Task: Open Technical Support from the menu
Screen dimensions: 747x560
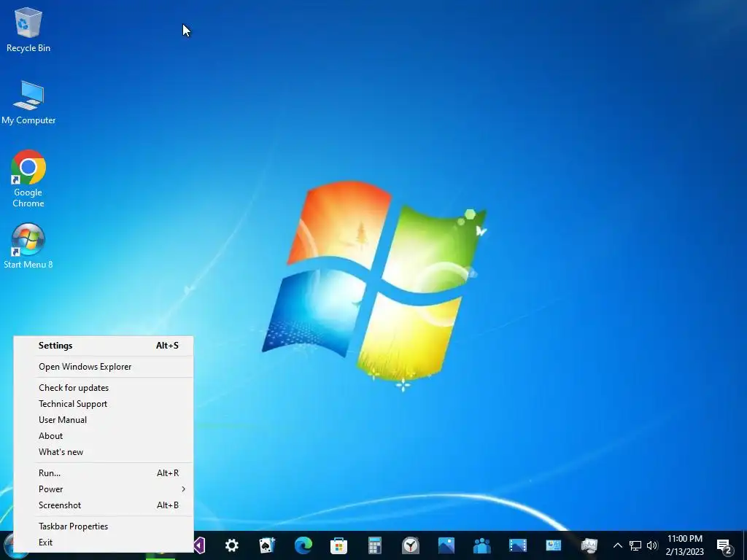Action: [104, 404]
